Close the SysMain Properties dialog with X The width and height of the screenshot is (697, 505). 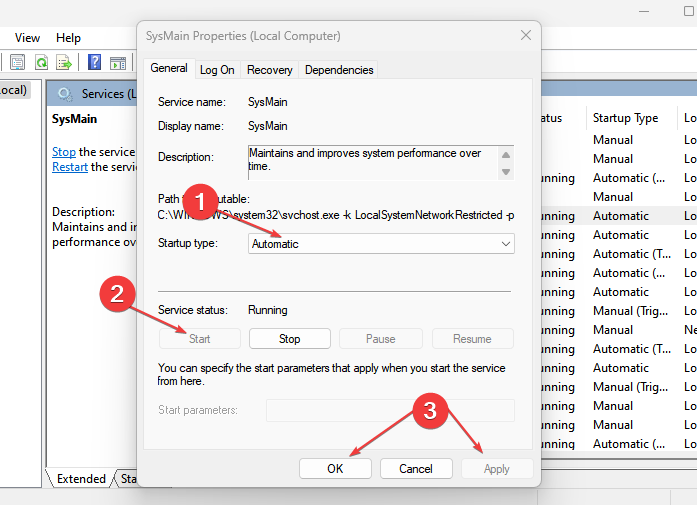526,35
